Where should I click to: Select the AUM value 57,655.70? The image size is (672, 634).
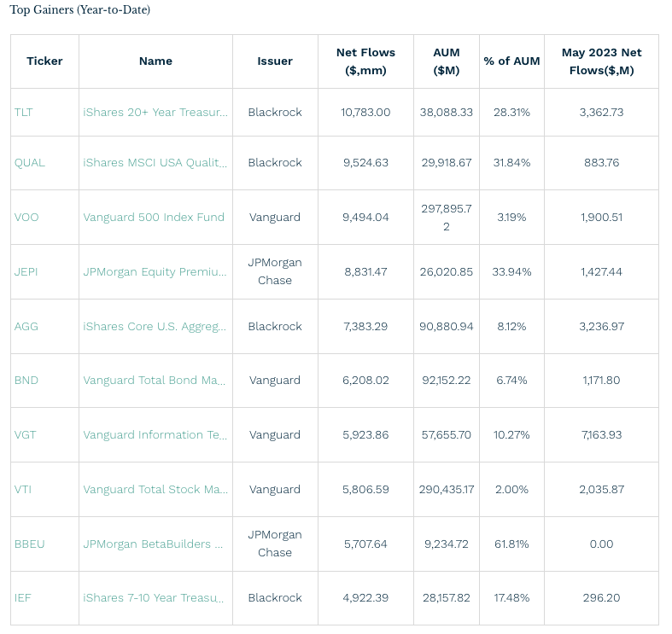pyautogui.click(x=446, y=435)
